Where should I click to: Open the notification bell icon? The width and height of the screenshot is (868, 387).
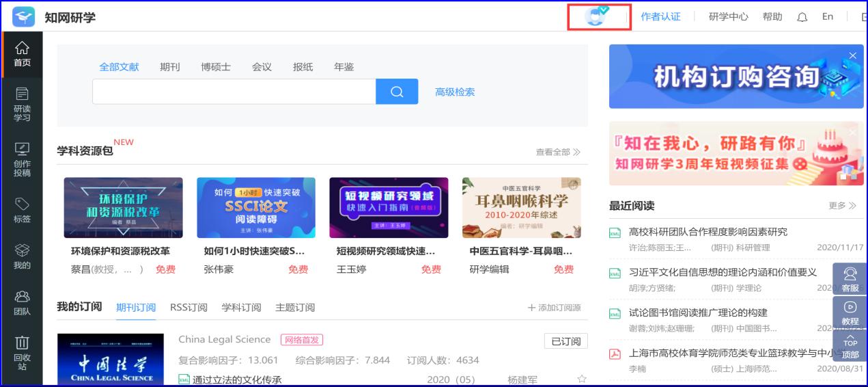[x=802, y=17]
